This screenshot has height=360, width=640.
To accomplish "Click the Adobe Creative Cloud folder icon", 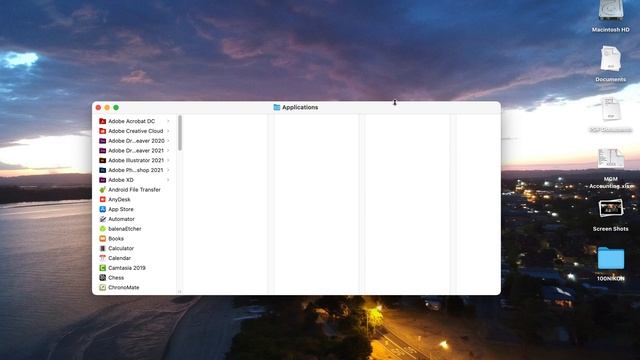I will point(102,131).
